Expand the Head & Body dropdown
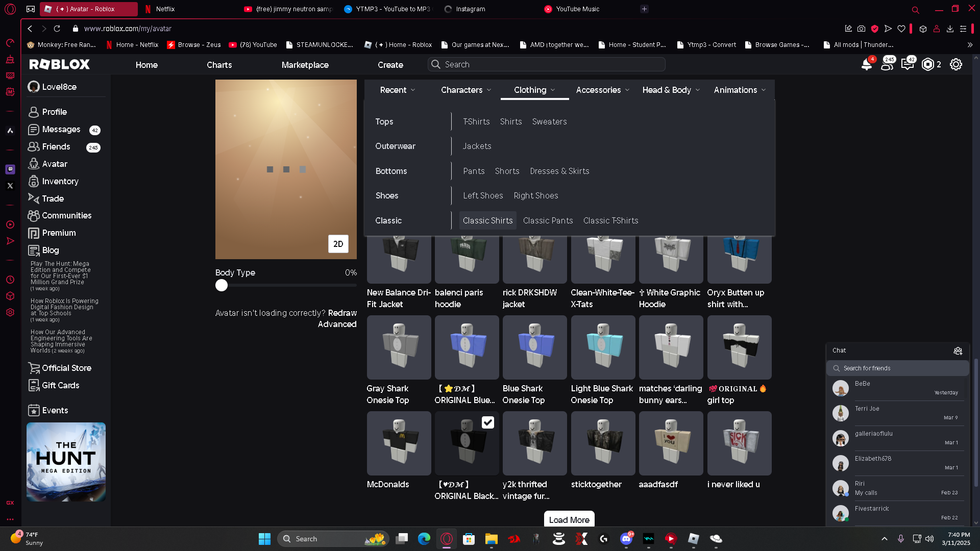This screenshot has width=980, height=551. 671,90
